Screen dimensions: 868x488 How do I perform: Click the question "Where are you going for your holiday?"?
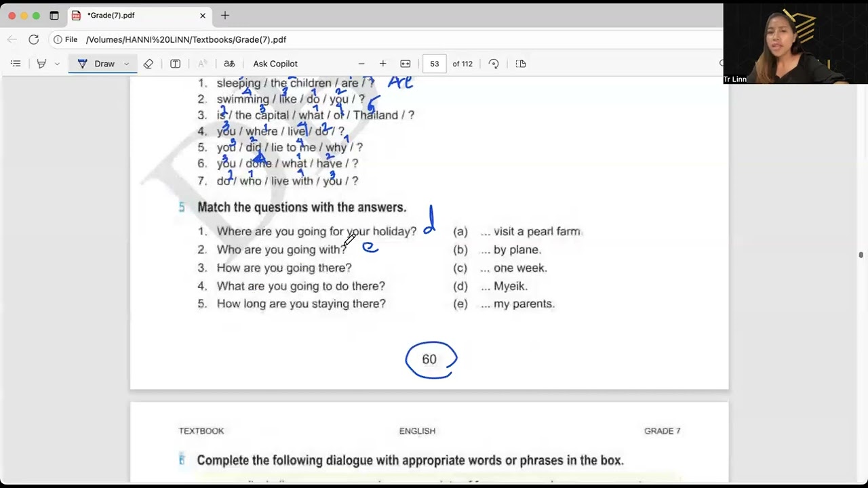(317, 232)
